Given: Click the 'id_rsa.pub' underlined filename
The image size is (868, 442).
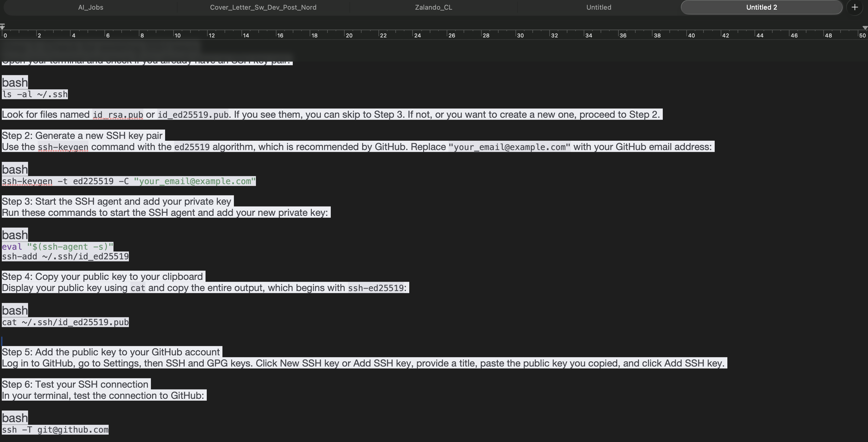Looking at the screenshot, I should point(118,115).
